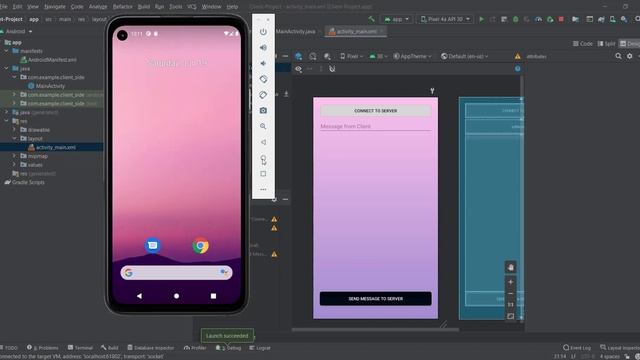Switch to the MainActivity.java editor tab
This screenshot has width=640, height=360.
296,31
